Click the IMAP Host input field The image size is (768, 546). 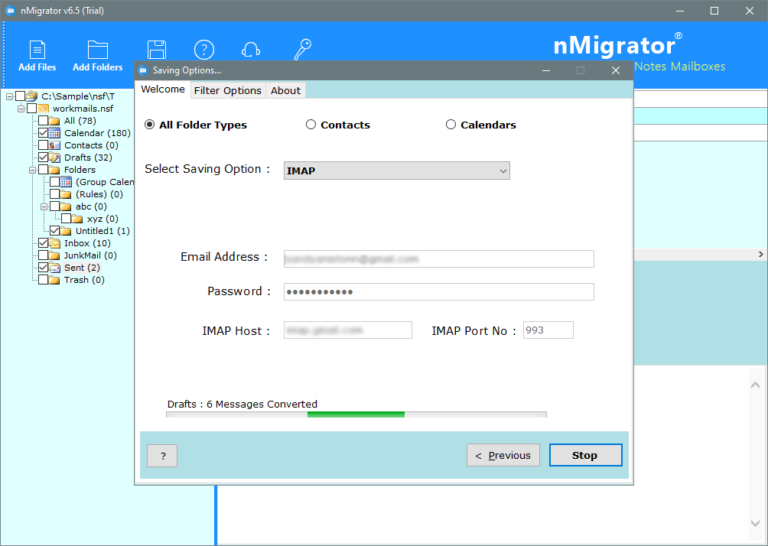[348, 330]
